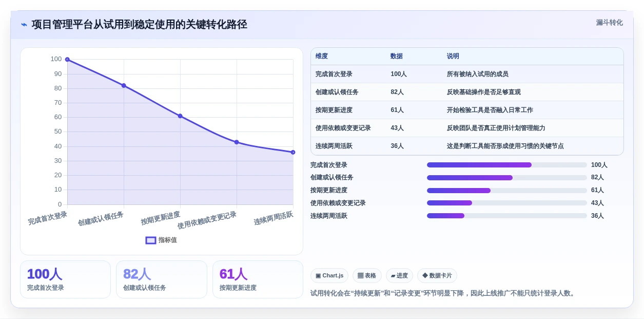The width and height of the screenshot is (644, 319).
Task: Select table cell 完成首次登录
Action: pos(334,74)
